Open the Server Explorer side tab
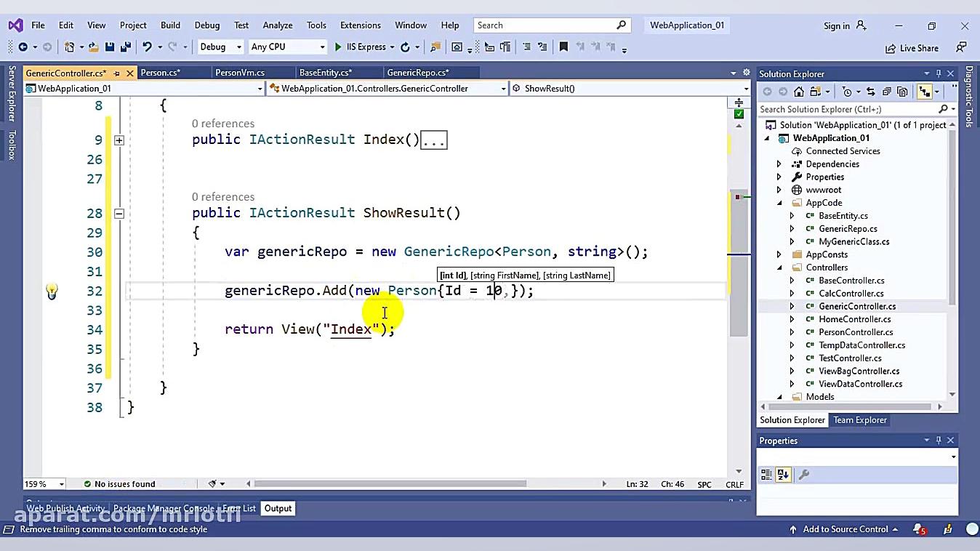Viewport: 980px width, 551px height. (x=12, y=94)
